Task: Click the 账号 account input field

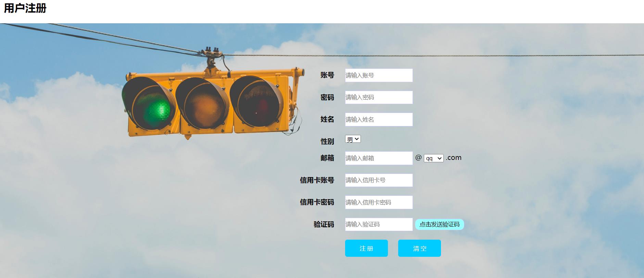Action: (x=379, y=75)
